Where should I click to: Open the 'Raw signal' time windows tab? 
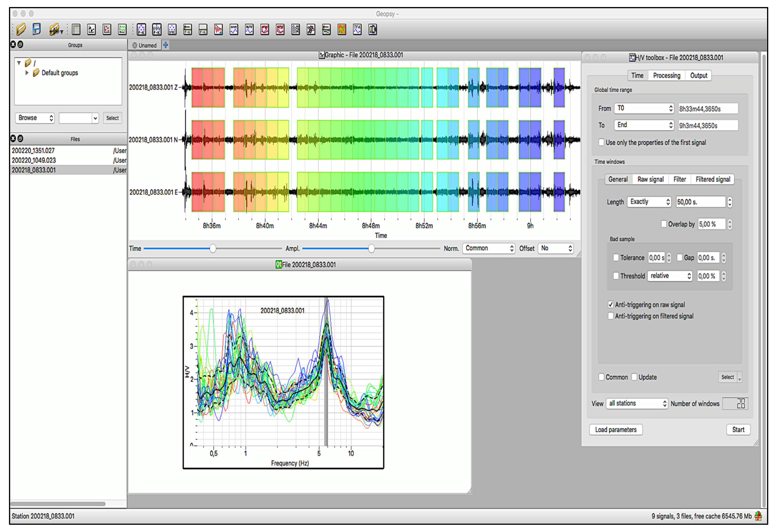click(650, 179)
